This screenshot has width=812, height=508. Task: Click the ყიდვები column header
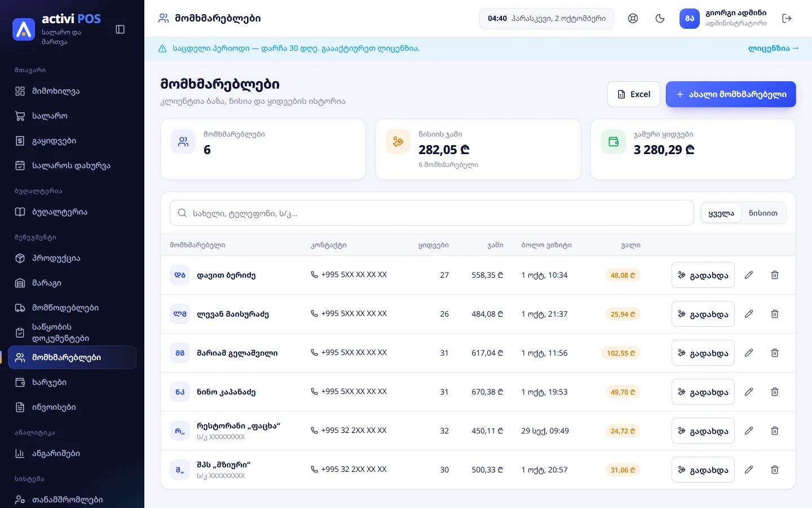(x=434, y=245)
